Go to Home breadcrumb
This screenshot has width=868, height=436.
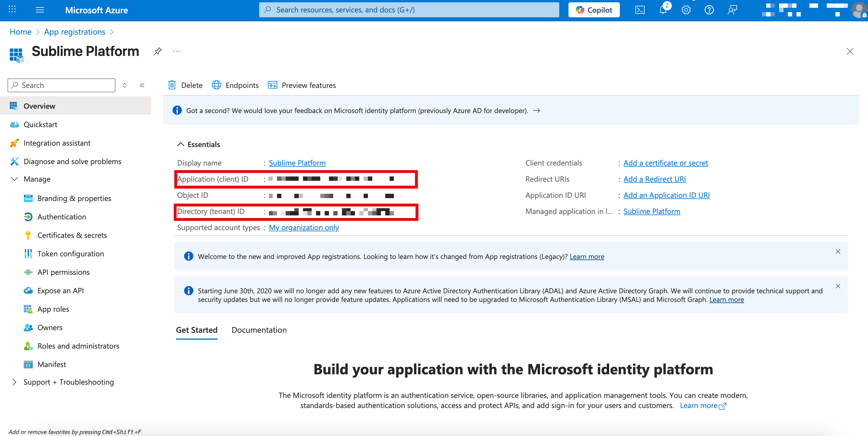pyautogui.click(x=20, y=32)
